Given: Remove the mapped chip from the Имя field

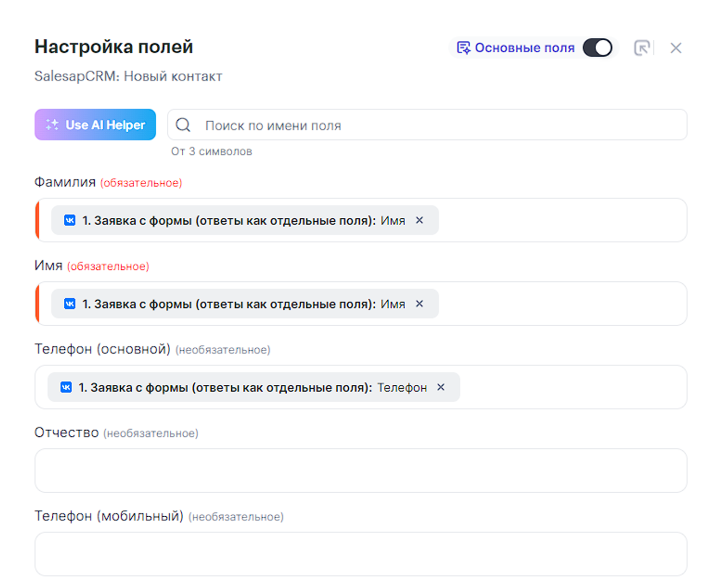Looking at the screenshot, I should [419, 304].
